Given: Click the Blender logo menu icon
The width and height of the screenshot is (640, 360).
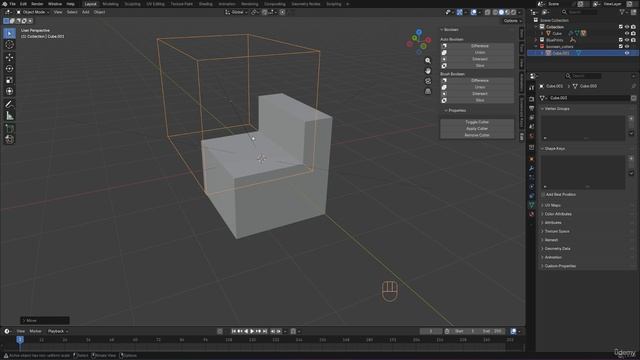Looking at the screenshot, I should 4,4.
